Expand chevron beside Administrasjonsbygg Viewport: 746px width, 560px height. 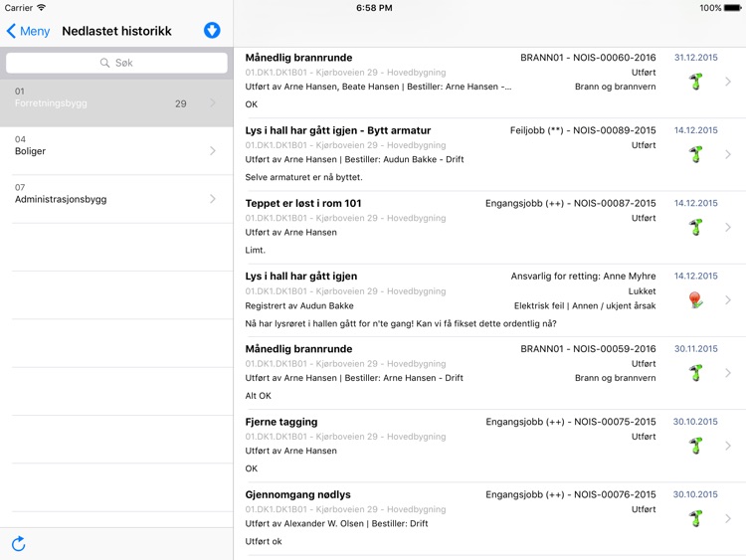213,199
